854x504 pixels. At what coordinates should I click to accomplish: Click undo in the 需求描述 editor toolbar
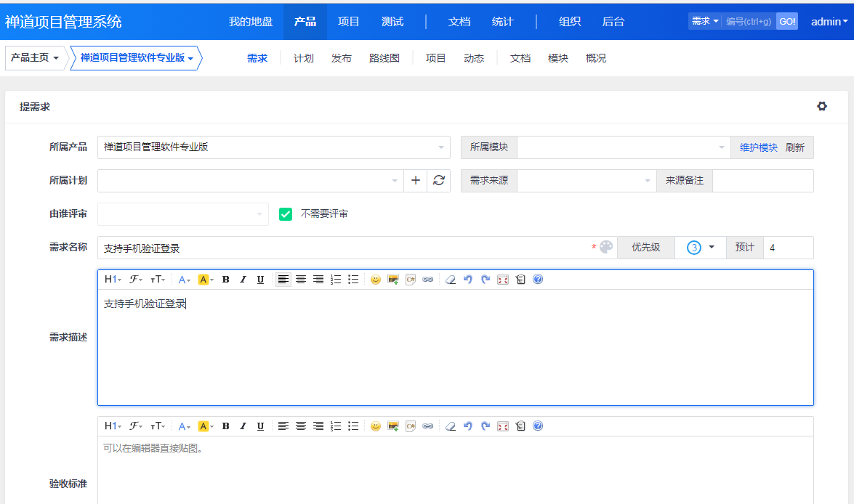[467, 280]
